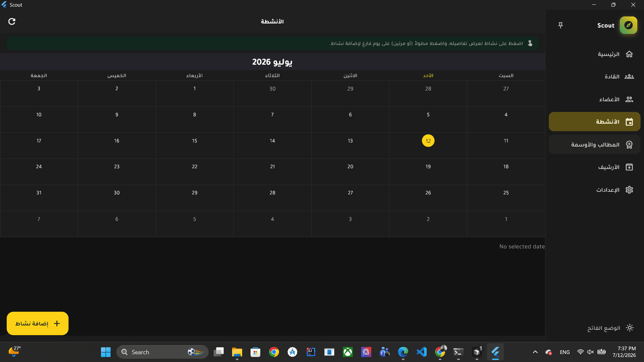Image resolution: width=644 pixels, height=362 pixels.
Task: Select the الأنشطة activities menu item
Action: [594, 122]
